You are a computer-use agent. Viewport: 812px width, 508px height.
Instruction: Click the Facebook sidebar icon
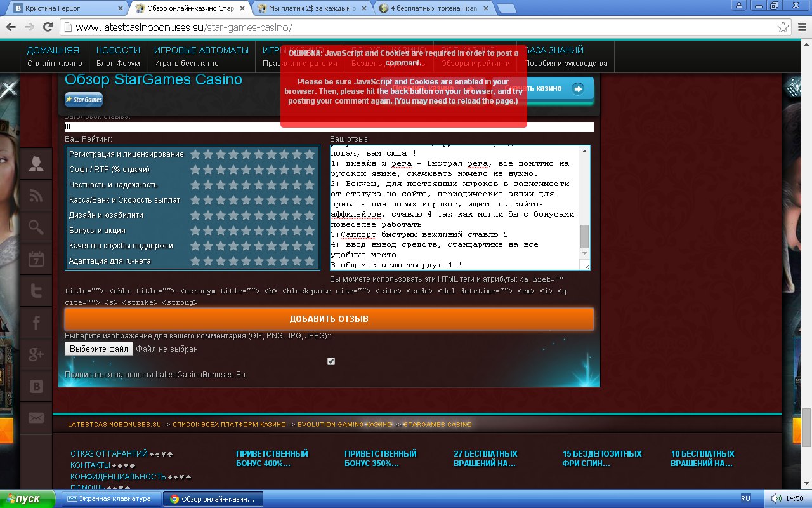36,323
